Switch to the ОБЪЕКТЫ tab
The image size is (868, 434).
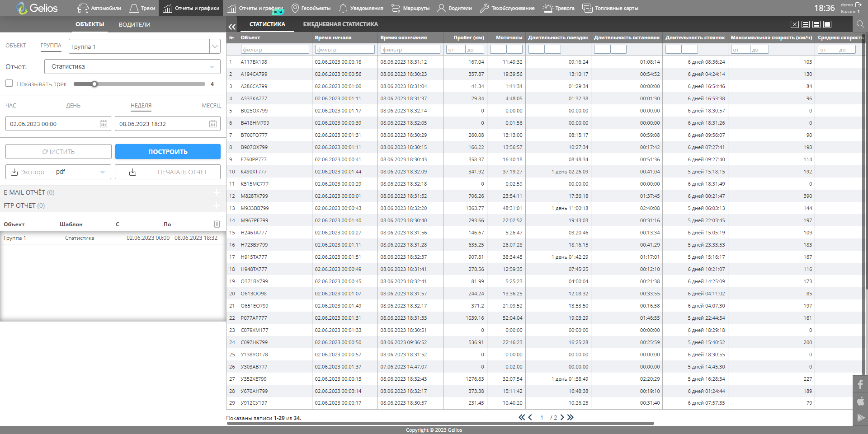point(90,24)
